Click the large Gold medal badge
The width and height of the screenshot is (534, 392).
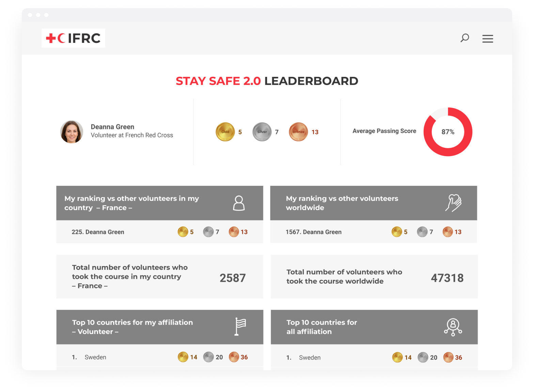225,132
